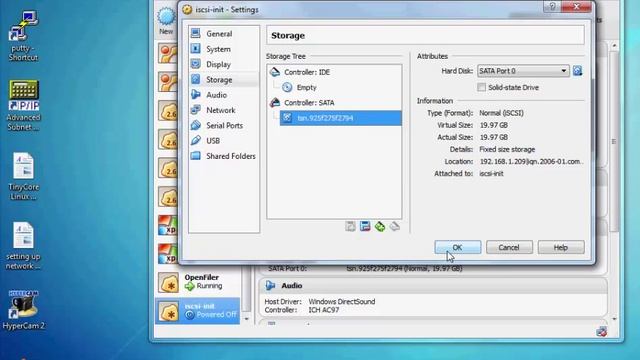This screenshot has width=640, height=360.
Task: Click the USB category plug icon
Action: 196,140
